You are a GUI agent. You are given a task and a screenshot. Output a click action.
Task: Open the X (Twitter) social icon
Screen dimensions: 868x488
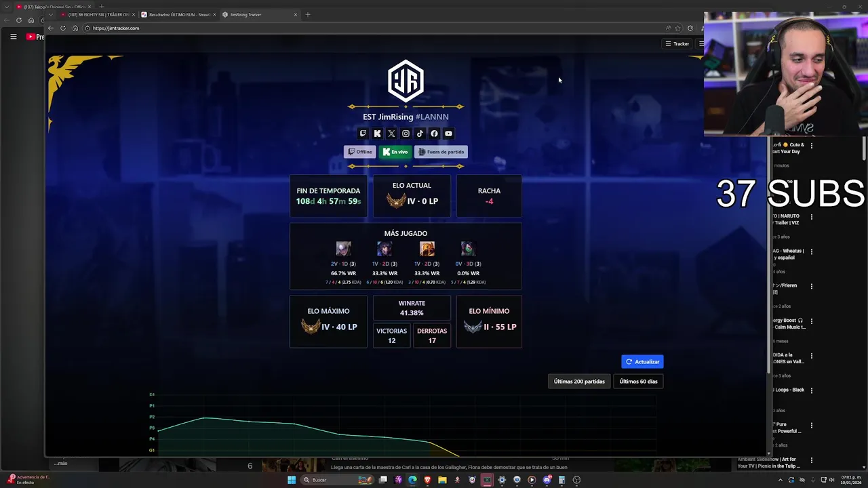coord(391,134)
